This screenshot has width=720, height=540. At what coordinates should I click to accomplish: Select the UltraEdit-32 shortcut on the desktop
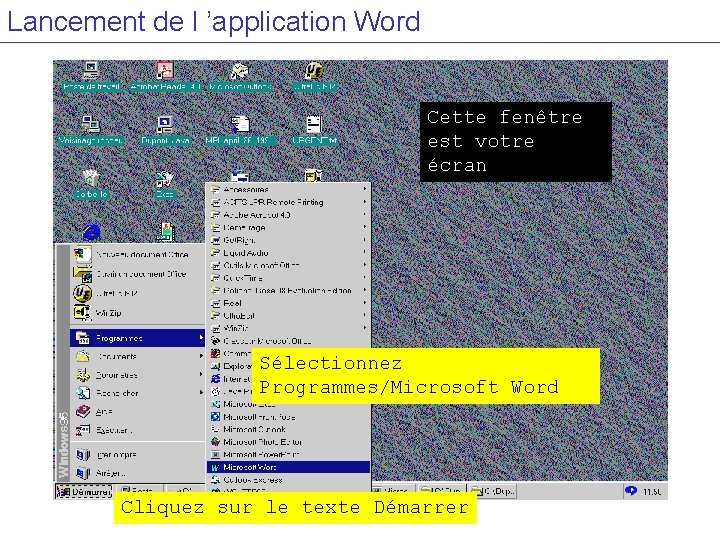[x=314, y=76]
